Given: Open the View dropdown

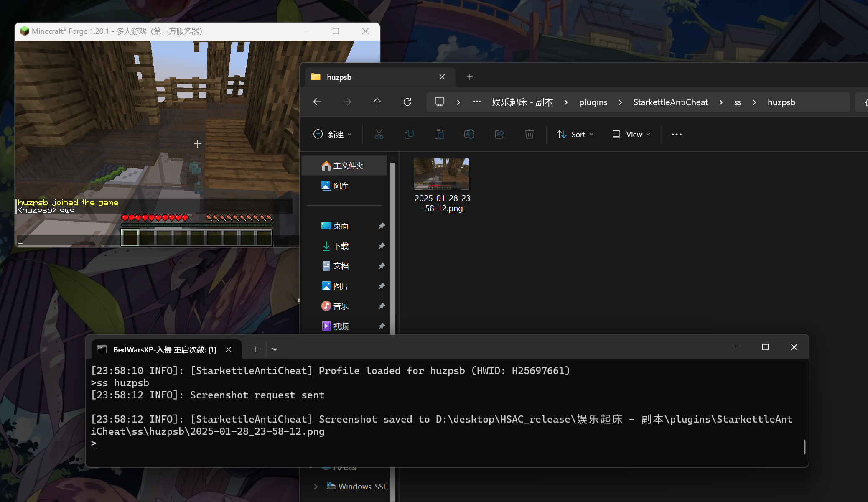Looking at the screenshot, I should click(x=631, y=134).
